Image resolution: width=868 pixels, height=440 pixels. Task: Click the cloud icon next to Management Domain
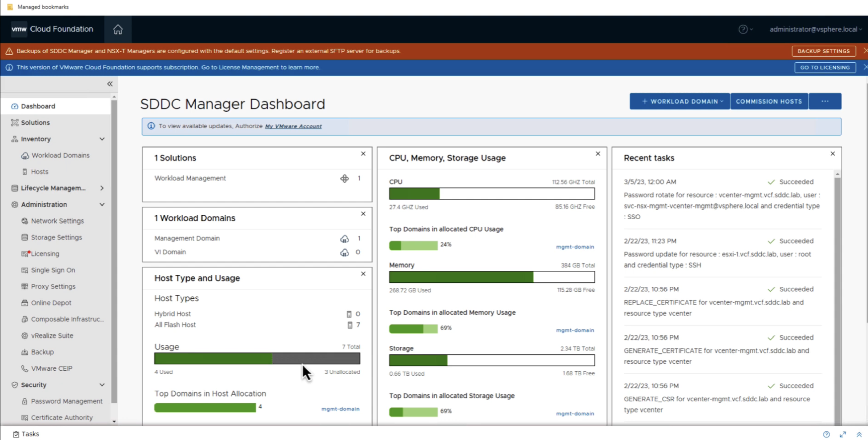(345, 238)
